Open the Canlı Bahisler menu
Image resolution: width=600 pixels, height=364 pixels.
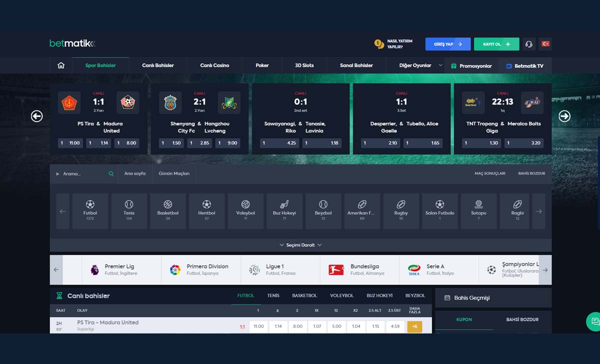(x=158, y=65)
